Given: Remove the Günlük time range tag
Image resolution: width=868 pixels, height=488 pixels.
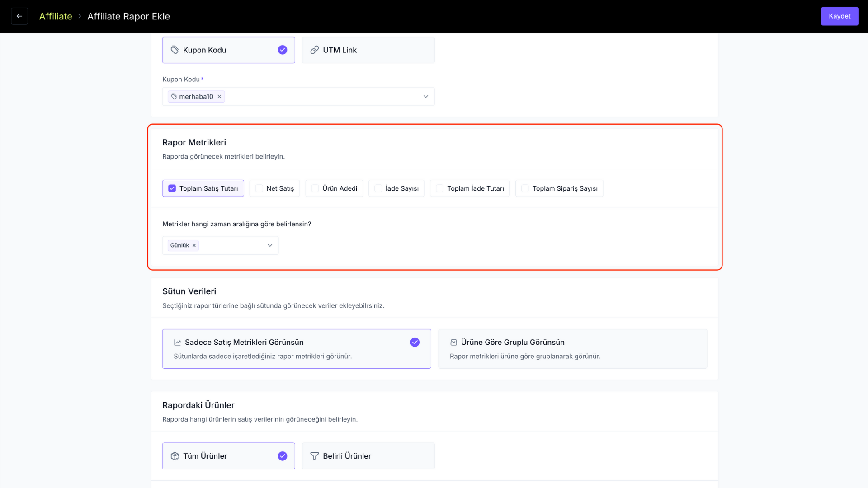Looking at the screenshot, I should click(194, 246).
